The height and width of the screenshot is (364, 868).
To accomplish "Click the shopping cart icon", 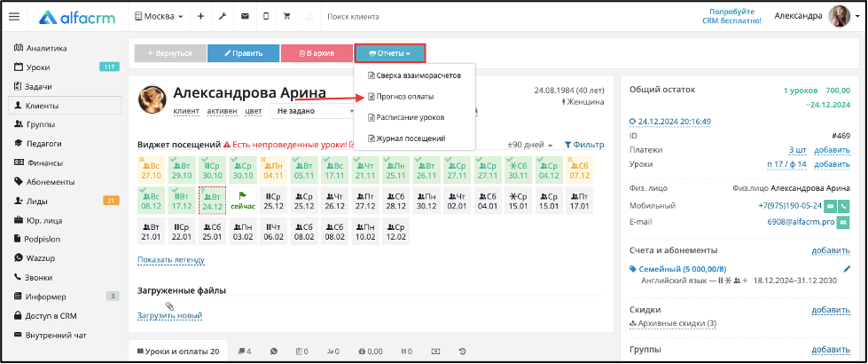I will click(x=286, y=16).
